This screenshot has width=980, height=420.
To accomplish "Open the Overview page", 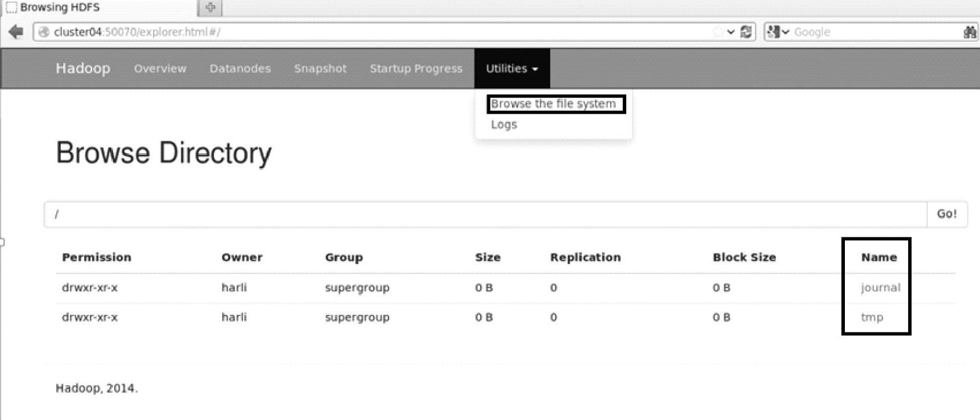I will [x=160, y=68].
